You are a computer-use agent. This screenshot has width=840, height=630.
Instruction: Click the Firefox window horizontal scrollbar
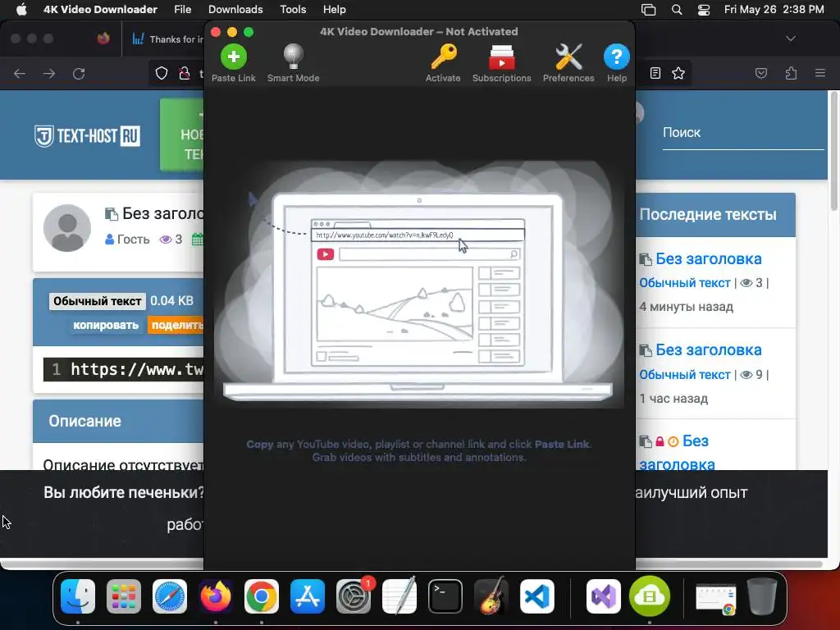(x=412, y=564)
